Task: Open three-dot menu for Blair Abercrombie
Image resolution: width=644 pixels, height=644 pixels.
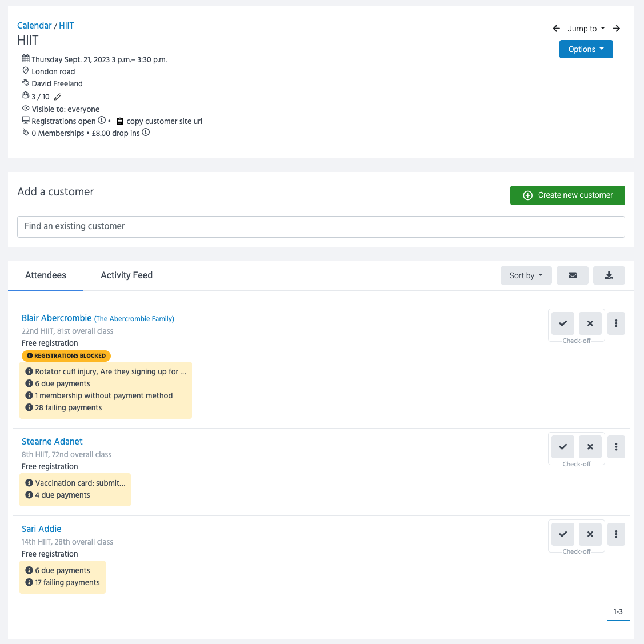Action: coord(616,323)
